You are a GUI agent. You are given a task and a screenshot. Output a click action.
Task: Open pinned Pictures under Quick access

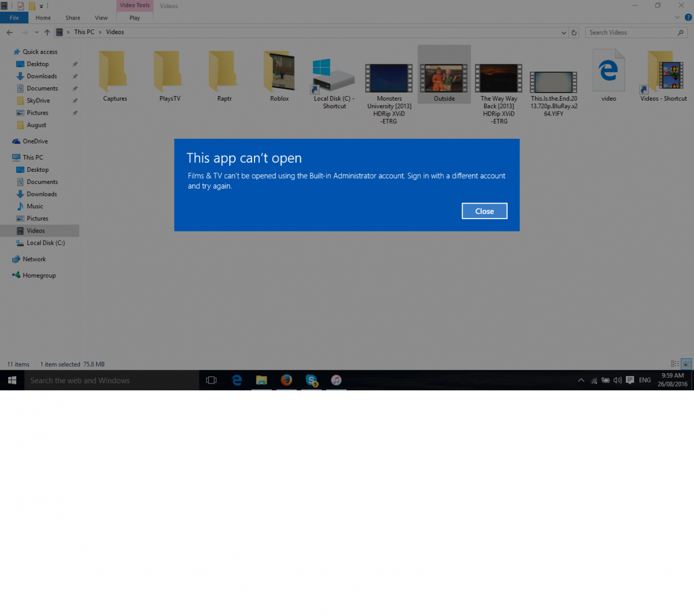[x=38, y=113]
